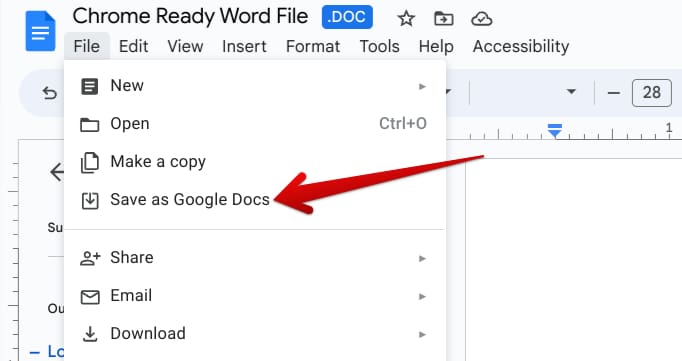
Task: Open the Insert menu
Action: pos(244,46)
